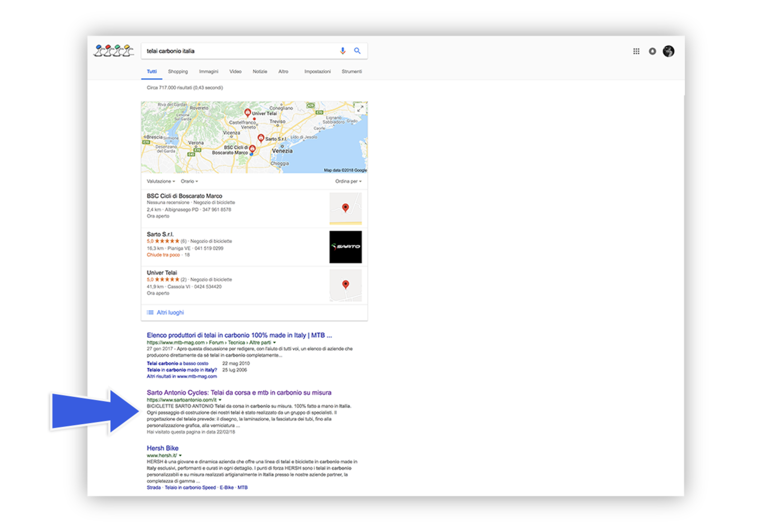Click BSC Cicli map thumbnail
760x532 pixels.
[345, 209]
